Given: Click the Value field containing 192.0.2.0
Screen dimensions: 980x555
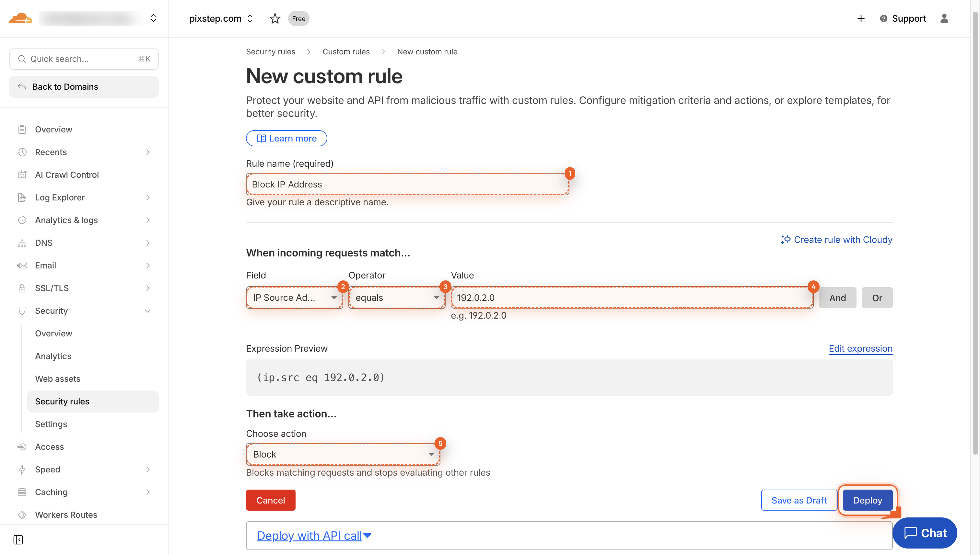Looking at the screenshot, I should 631,297.
